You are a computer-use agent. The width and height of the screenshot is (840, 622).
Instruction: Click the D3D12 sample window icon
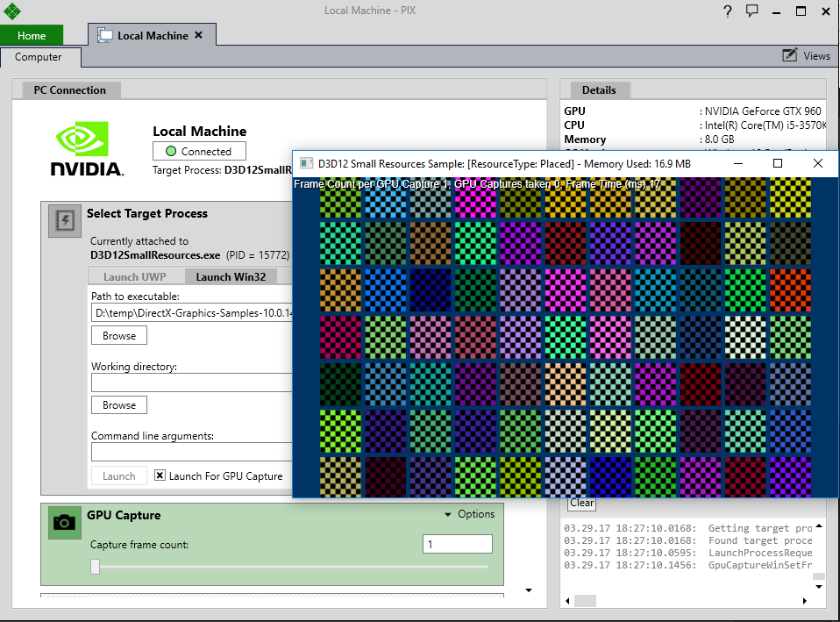(306, 163)
